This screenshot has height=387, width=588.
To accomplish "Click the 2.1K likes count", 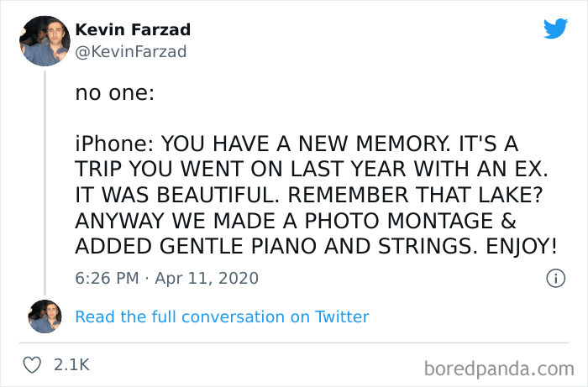I will pos(71,365).
